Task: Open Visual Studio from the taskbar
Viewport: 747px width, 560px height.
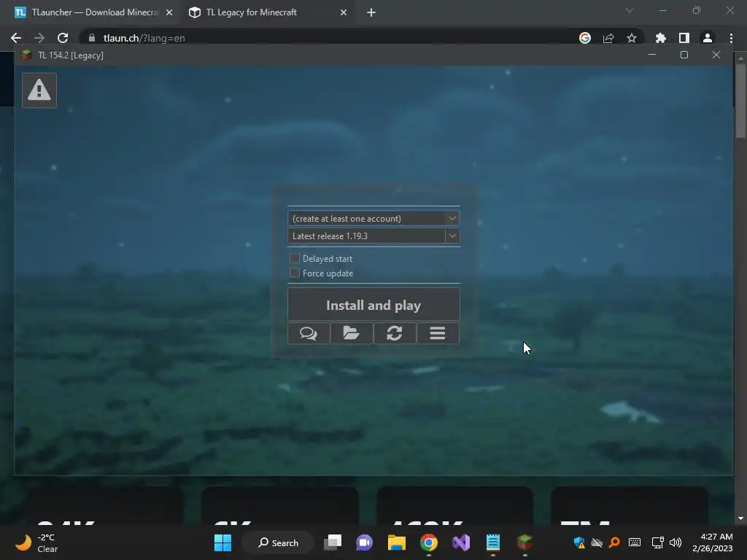Action: 461,542
